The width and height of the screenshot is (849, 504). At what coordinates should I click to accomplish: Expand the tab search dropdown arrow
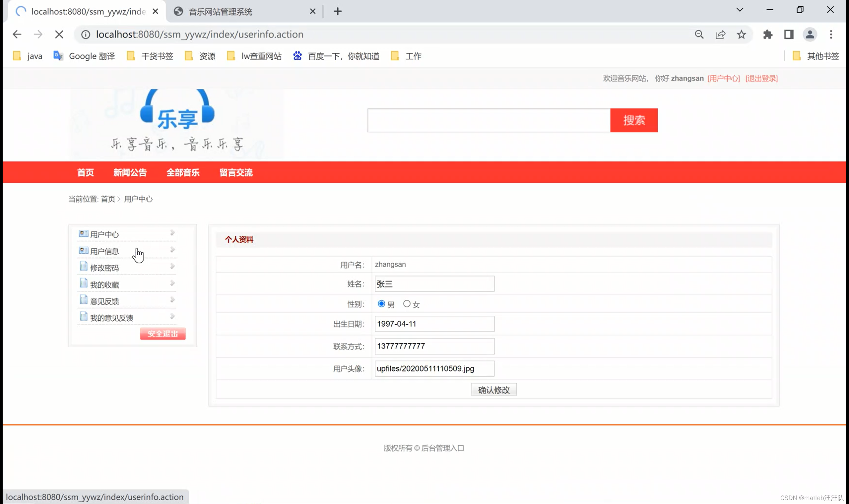coord(740,10)
